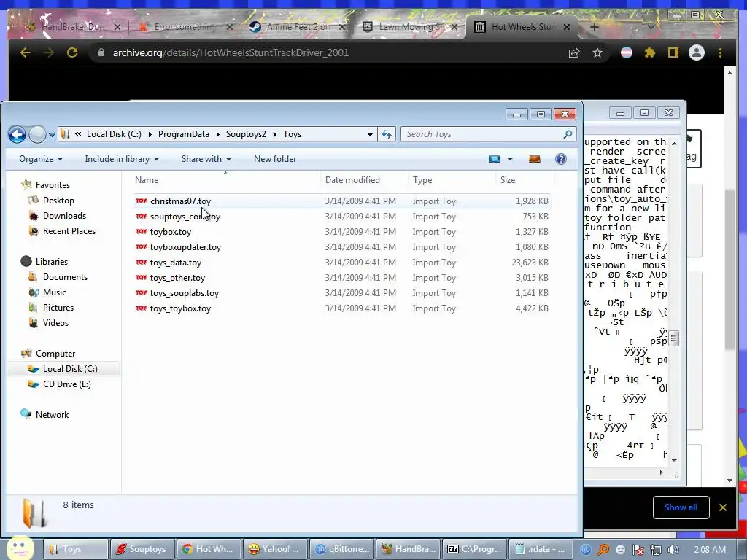This screenshot has width=747, height=560.
Task: Click Show all downloads button
Action: 681,507
